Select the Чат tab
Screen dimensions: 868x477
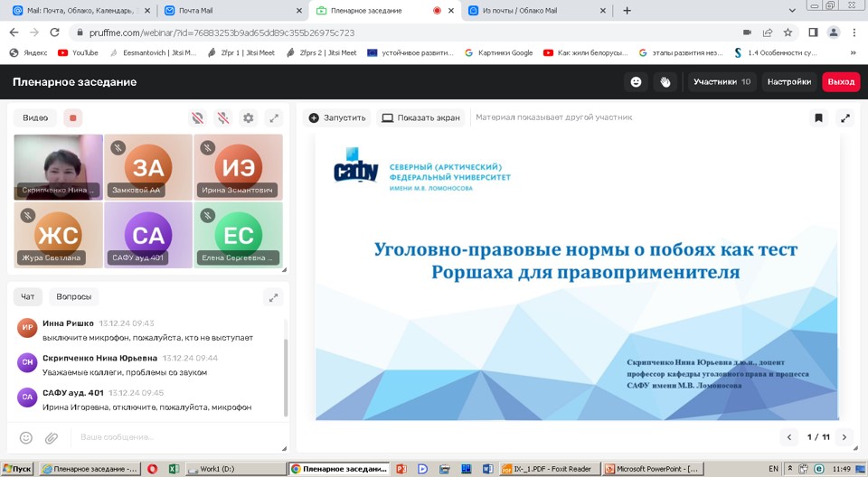coord(28,296)
